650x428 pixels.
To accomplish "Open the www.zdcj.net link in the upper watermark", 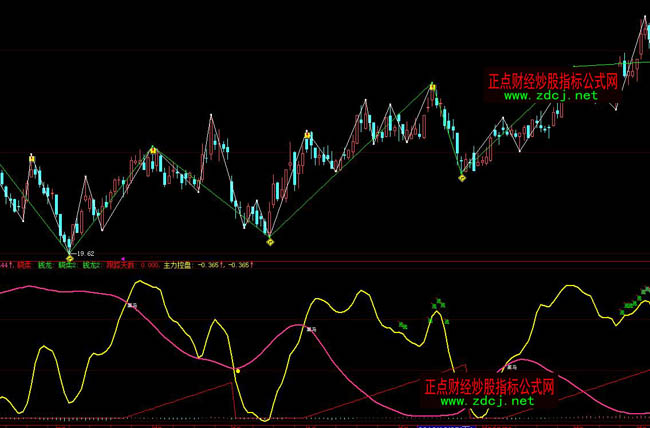I will (550, 97).
